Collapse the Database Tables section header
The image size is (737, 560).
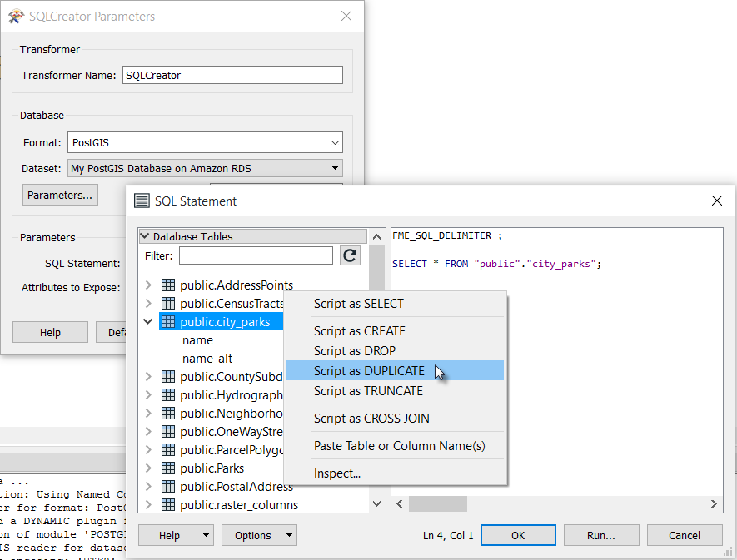[146, 236]
